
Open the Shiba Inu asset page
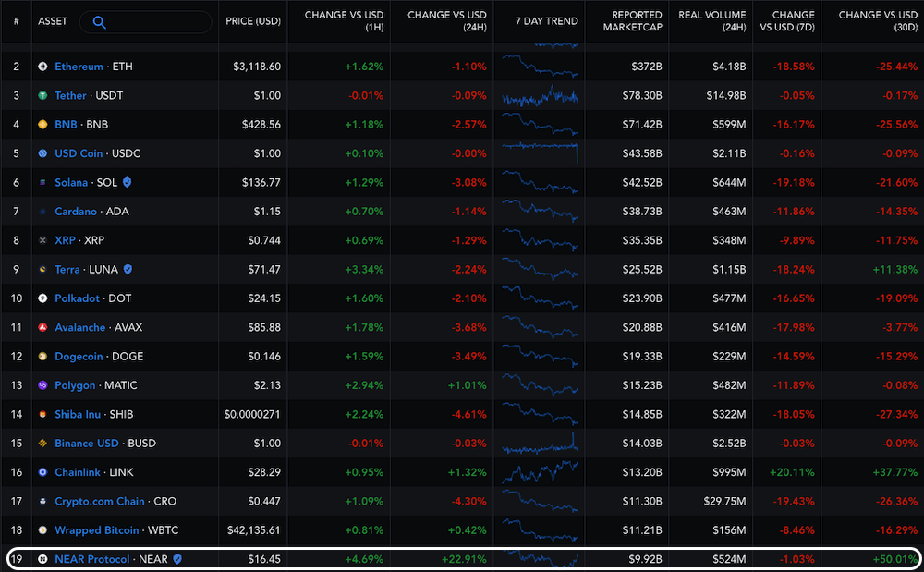click(78, 414)
